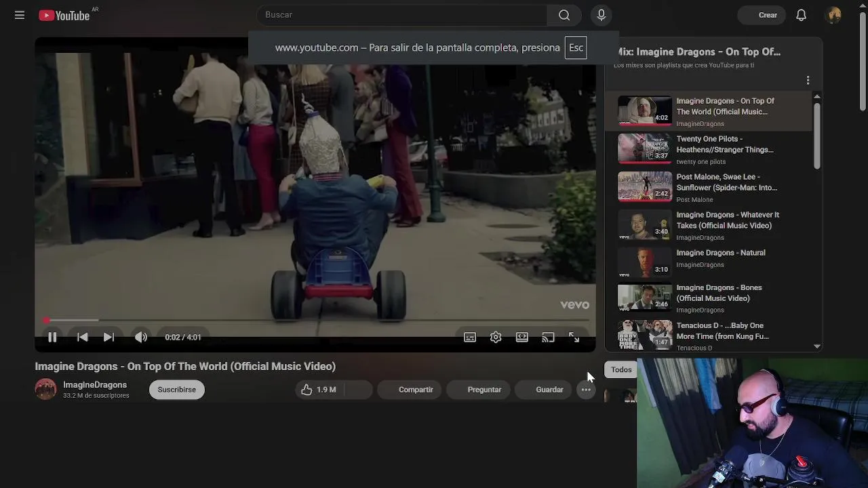Play Imagine Dragons Bones thumbnail
Image resolution: width=868 pixels, height=488 pixels.
644,297
